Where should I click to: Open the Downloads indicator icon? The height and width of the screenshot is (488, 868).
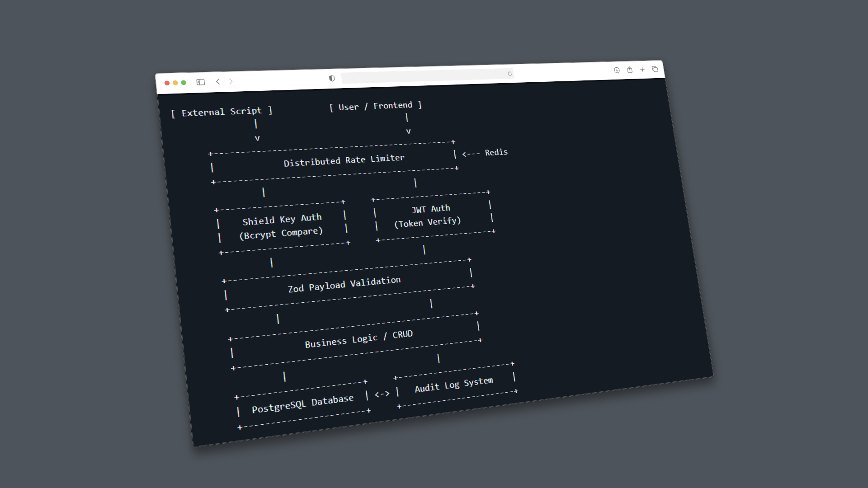point(616,70)
